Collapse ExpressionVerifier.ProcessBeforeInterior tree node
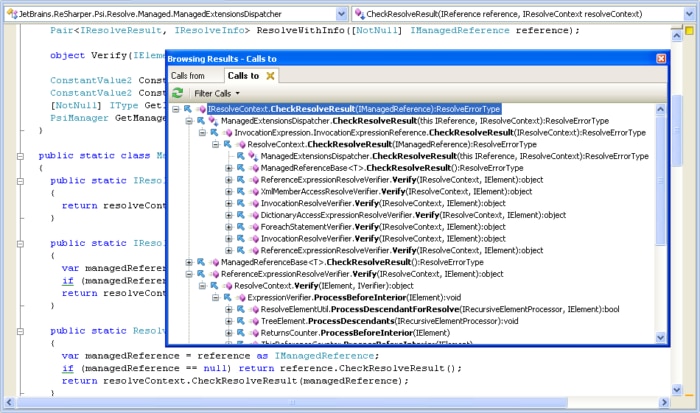This screenshot has width=700, height=413. 215,298
